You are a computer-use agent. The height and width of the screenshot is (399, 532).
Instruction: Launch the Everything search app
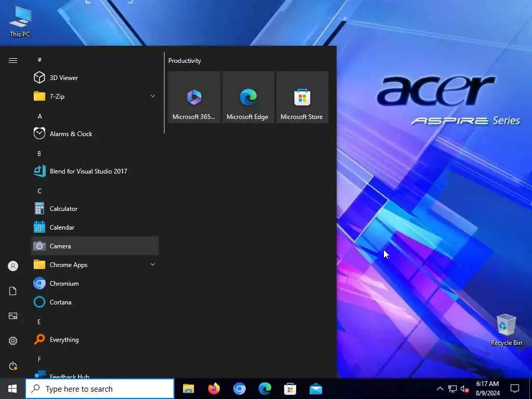(x=95, y=340)
